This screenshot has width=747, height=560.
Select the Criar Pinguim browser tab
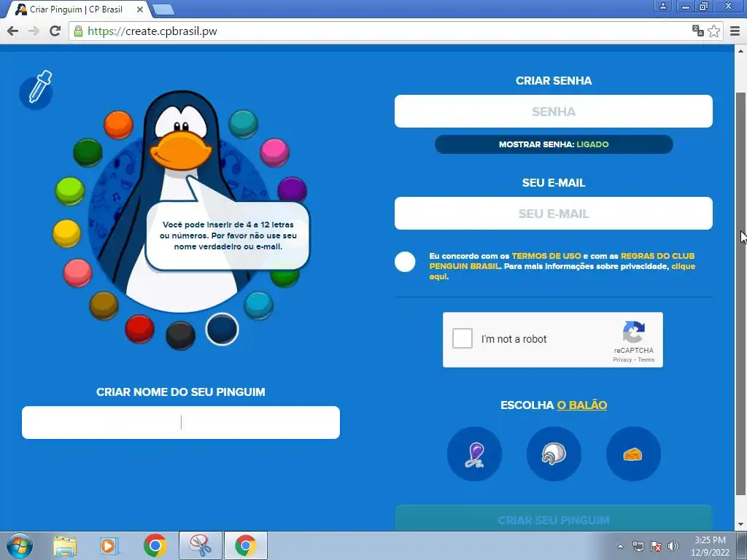(76, 9)
